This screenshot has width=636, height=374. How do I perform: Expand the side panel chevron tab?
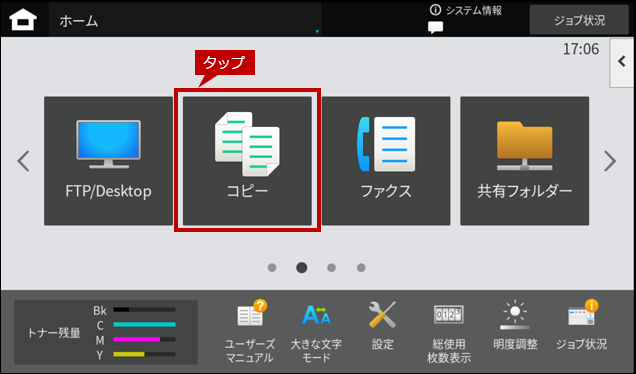point(622,62)
